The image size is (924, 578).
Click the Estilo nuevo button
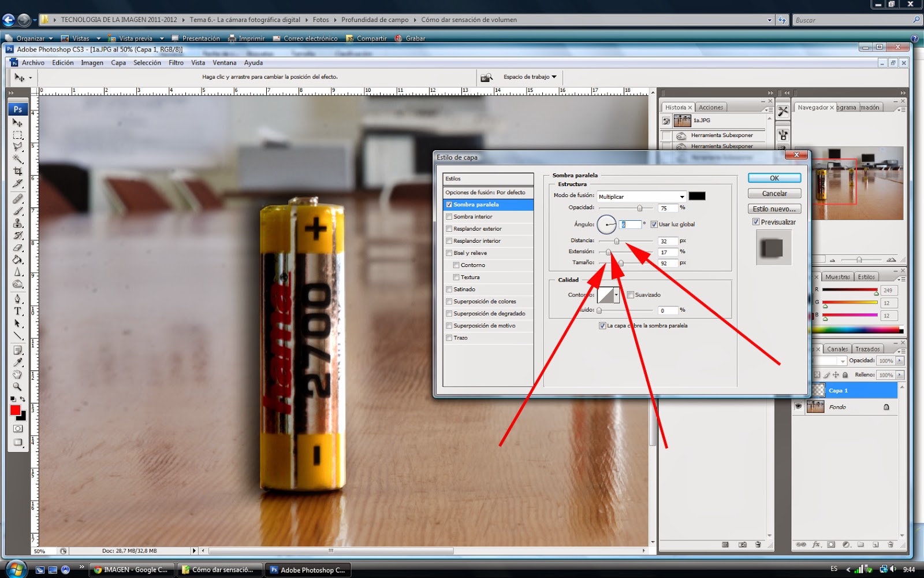[x=774, y=209]
